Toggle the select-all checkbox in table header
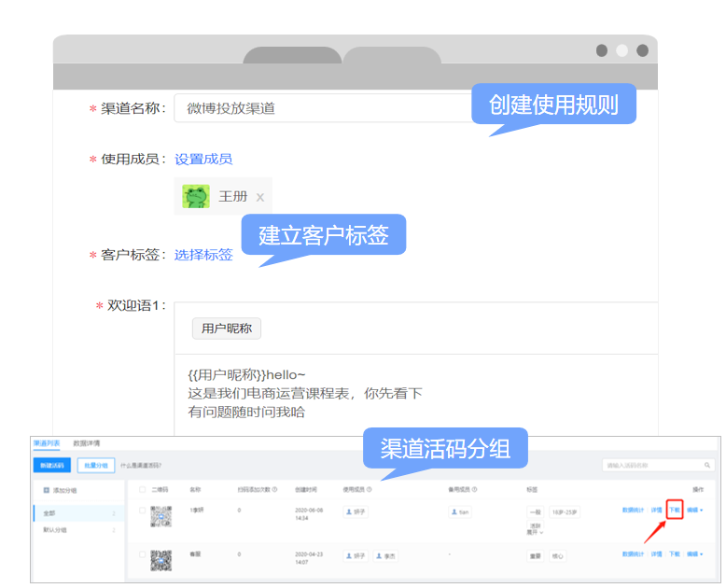726x588 pixels. click(142, 489)
